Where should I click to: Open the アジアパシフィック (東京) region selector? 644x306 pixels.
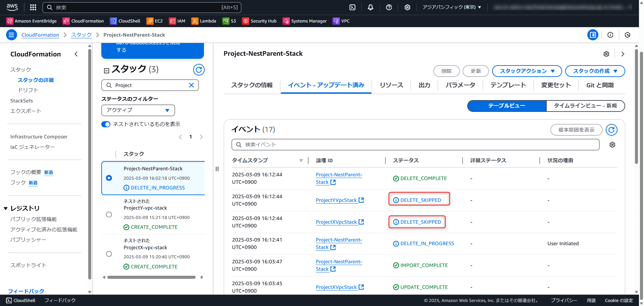451,7
